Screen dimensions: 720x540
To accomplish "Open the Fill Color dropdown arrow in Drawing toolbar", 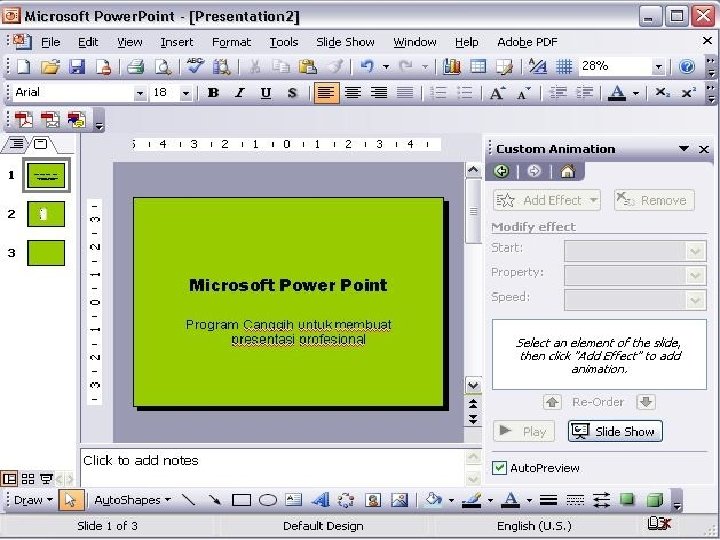I will coord(451,500).
